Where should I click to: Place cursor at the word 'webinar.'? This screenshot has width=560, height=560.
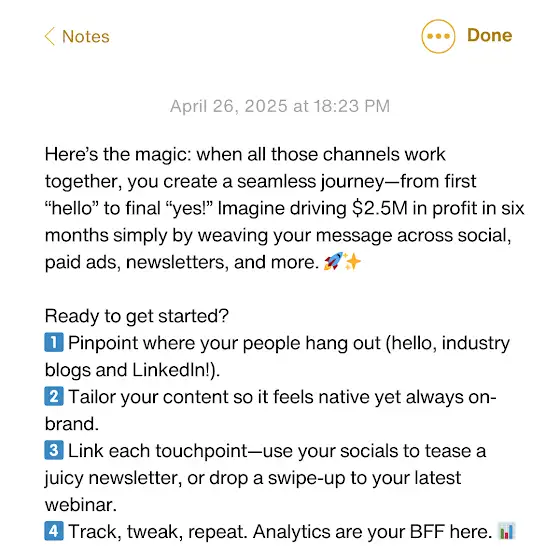point(81,505)
